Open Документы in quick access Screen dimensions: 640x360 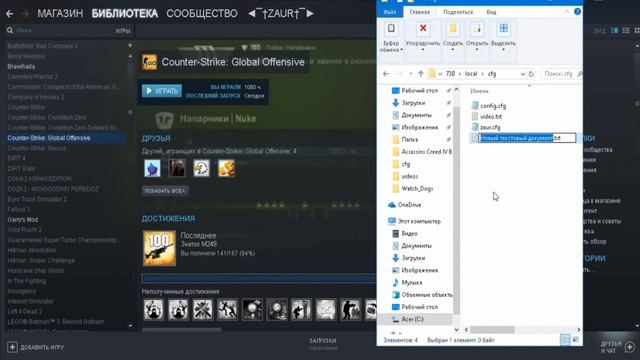click(416, 115)
